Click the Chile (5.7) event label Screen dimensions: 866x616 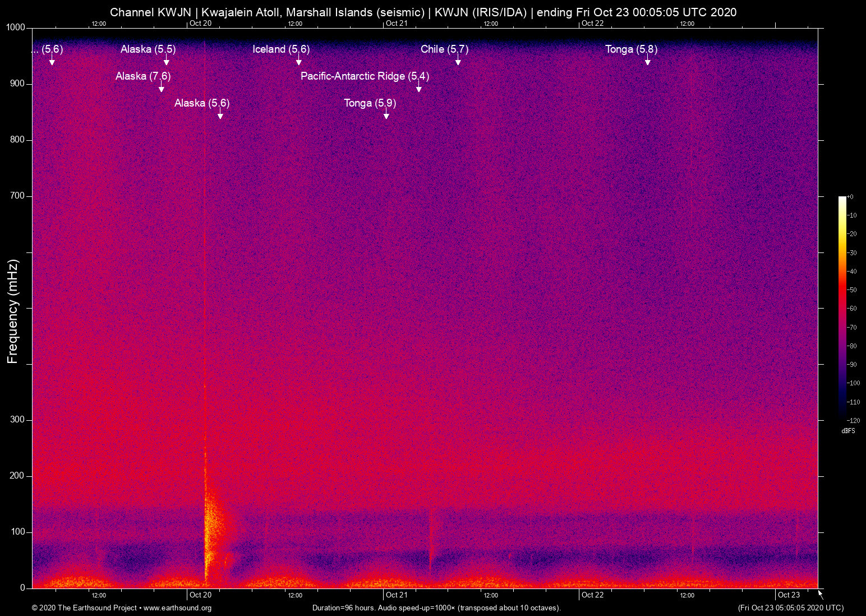tap(444, 49)
